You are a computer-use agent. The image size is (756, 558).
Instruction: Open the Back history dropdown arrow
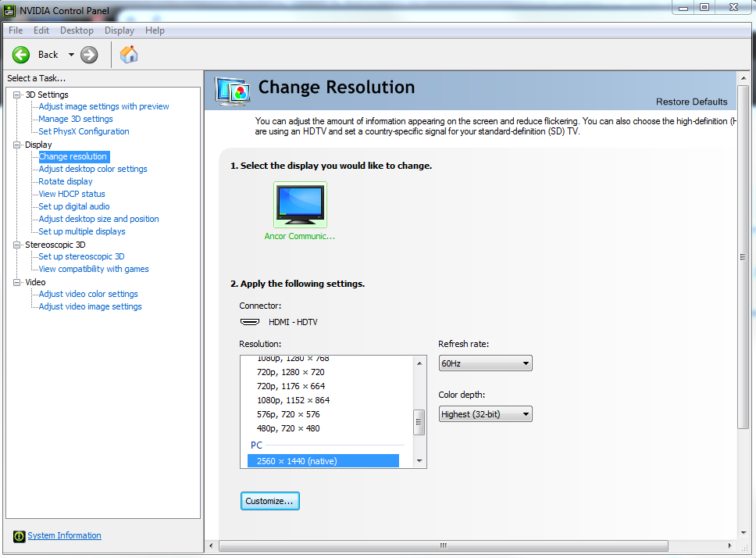coord(71,55)
